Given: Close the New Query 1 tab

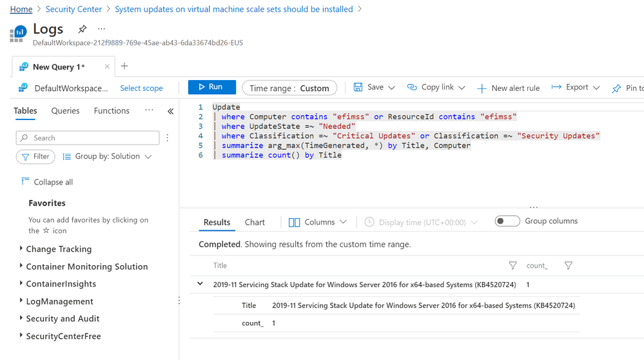Looking at the screenshot, I should pyautogui.click(x=107, y=66).
